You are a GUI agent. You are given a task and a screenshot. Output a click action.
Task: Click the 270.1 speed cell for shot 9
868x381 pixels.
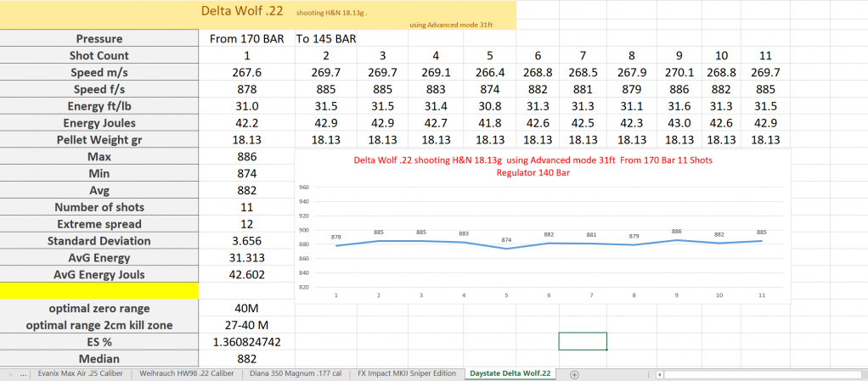pos(679,72)
